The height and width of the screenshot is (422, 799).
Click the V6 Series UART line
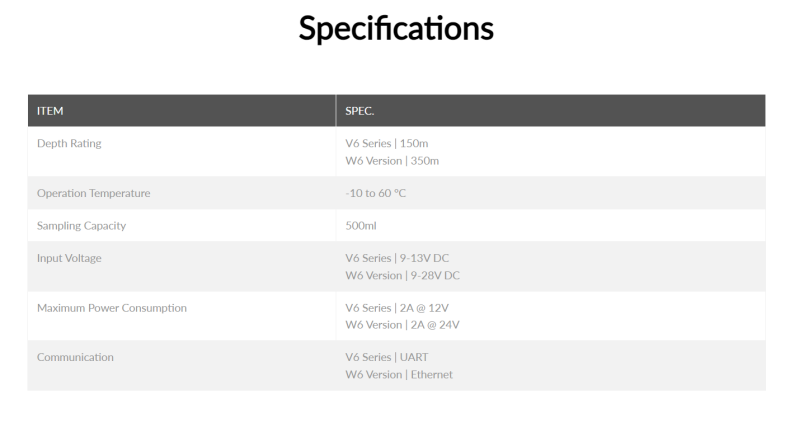387,357
